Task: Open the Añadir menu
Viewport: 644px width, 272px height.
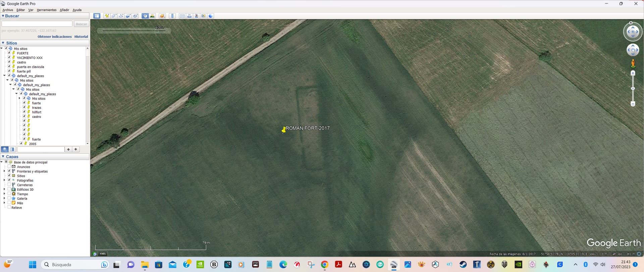Action: 64,10
